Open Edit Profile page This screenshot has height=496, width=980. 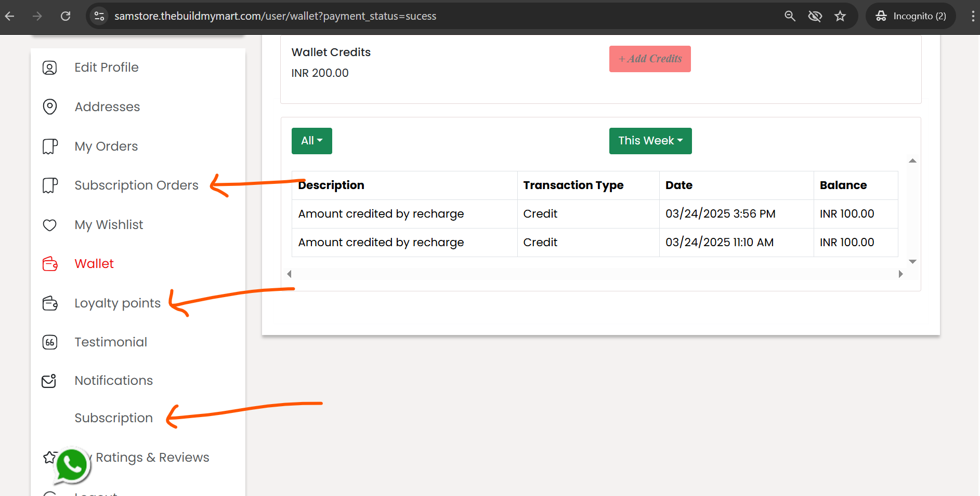(107, 68)
